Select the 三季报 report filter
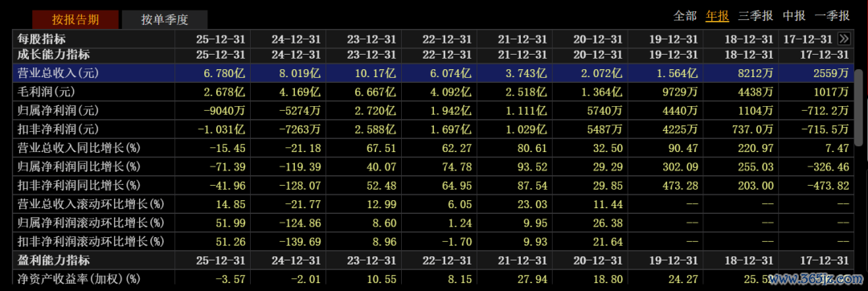This screenshot has height=291, width=868. (x=755, y=16)
